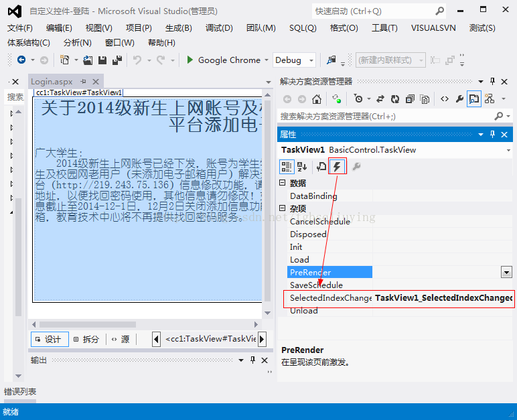Click the tag navigator left arrow
The image size is (517, 420).
click(x=156, y=339)
